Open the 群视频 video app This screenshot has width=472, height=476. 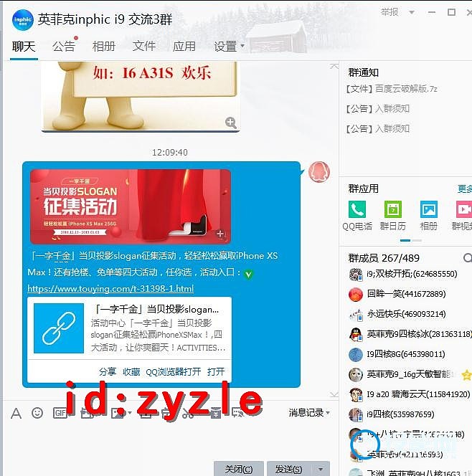pyautogui.click(x=462, y=216)
